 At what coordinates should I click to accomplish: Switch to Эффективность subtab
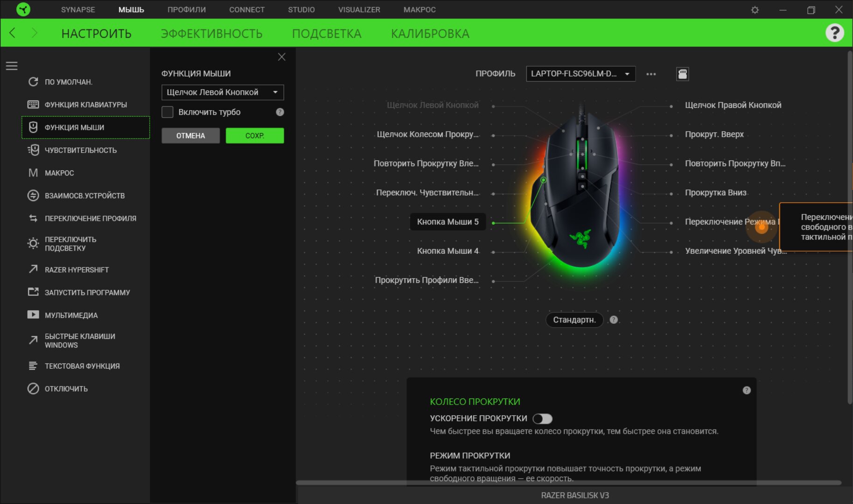pos(211,34)
